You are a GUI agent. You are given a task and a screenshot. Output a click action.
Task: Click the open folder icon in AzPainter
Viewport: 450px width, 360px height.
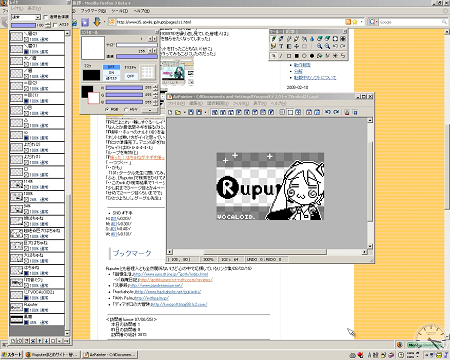pos(178,112)
